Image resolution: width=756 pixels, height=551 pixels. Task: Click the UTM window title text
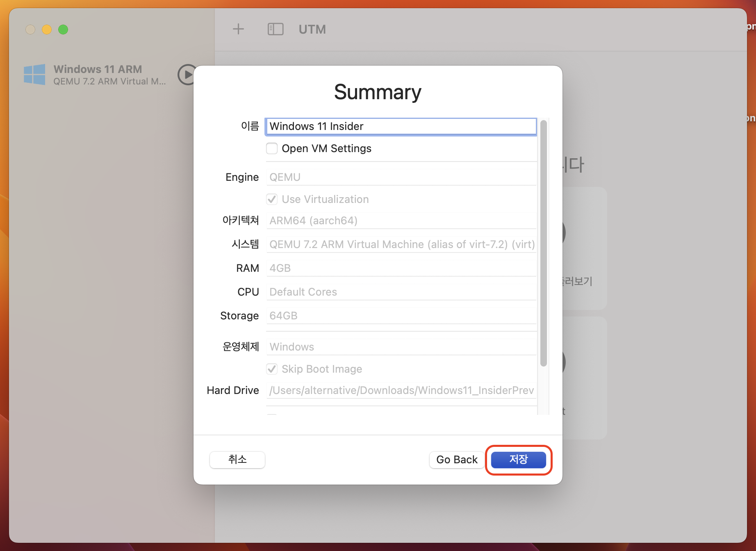pyautogui.click(x=312, y=30)
